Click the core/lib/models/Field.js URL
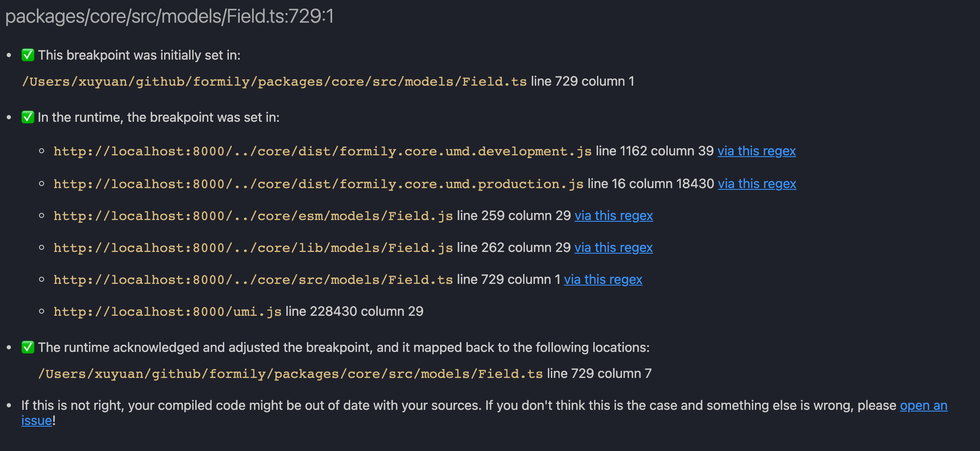 [253, 248]
